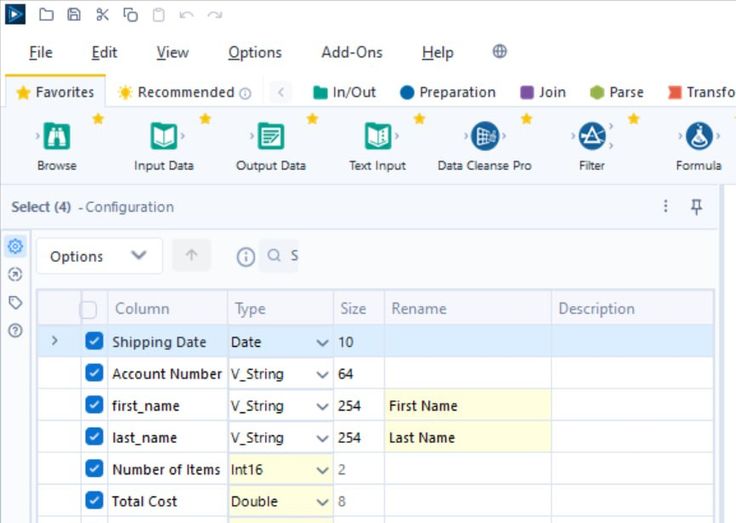Open the navigation sidebar icon

point(15,274)
